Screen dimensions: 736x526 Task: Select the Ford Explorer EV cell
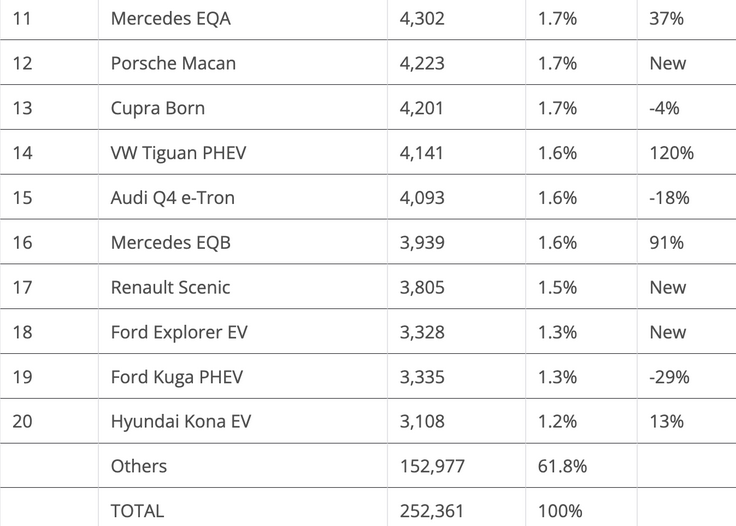coord(180,333)
